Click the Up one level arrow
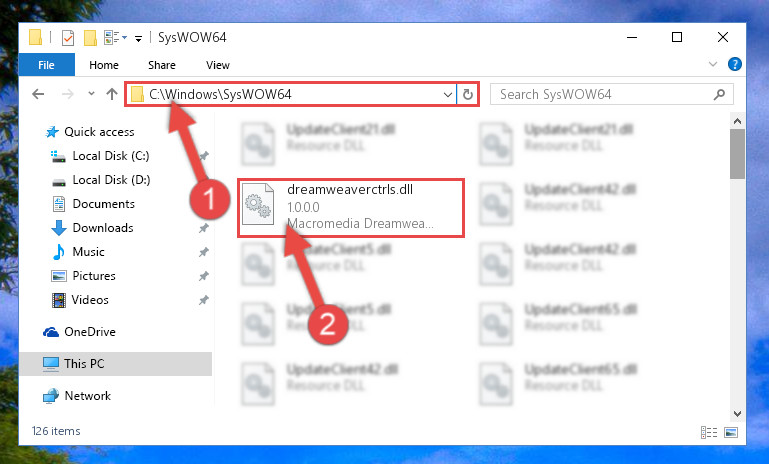This screenshot has height=464, width=769. click(112, 94)
